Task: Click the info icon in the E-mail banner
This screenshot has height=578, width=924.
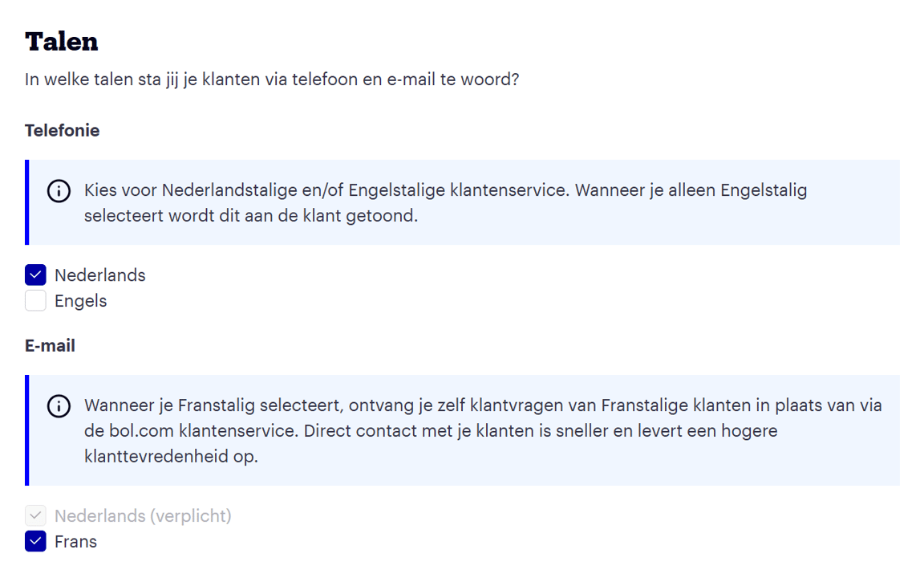Action: (x=58, y=406)
